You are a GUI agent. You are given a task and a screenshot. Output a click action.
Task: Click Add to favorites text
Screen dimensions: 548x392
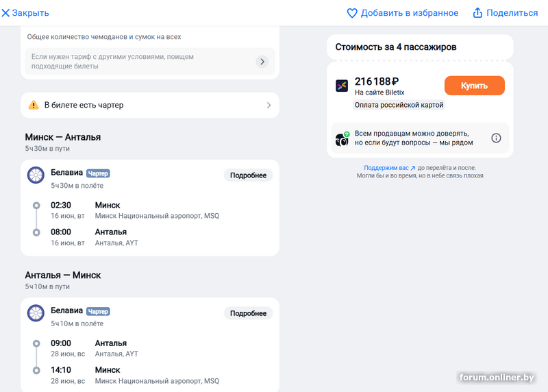(410, 13)
